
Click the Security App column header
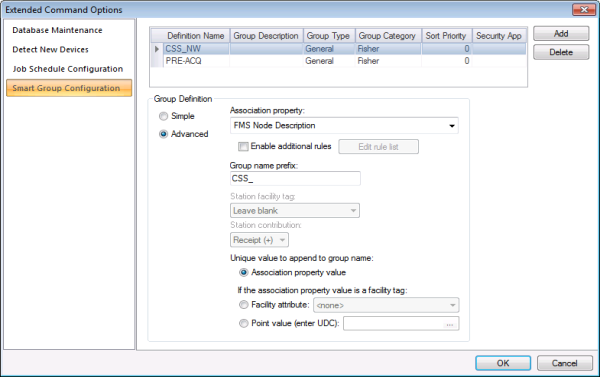coord(499,36)
